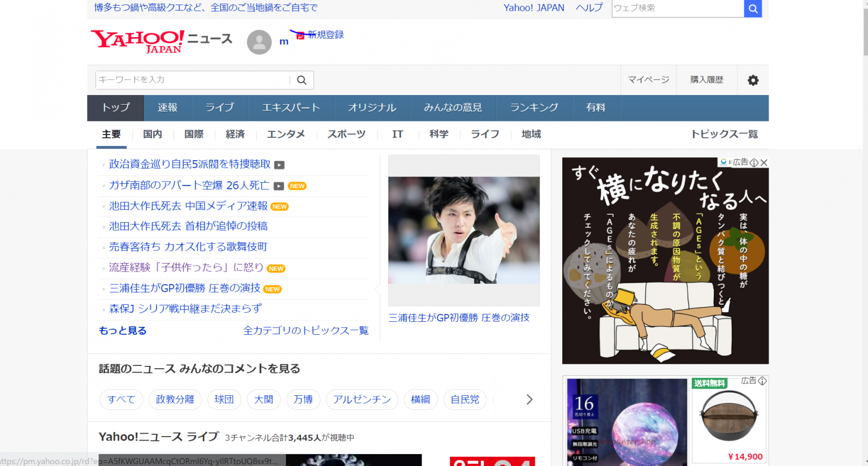Open 全カテゴリのトピックス一覧 link
The image size is (868, 466).
point(305,330)
